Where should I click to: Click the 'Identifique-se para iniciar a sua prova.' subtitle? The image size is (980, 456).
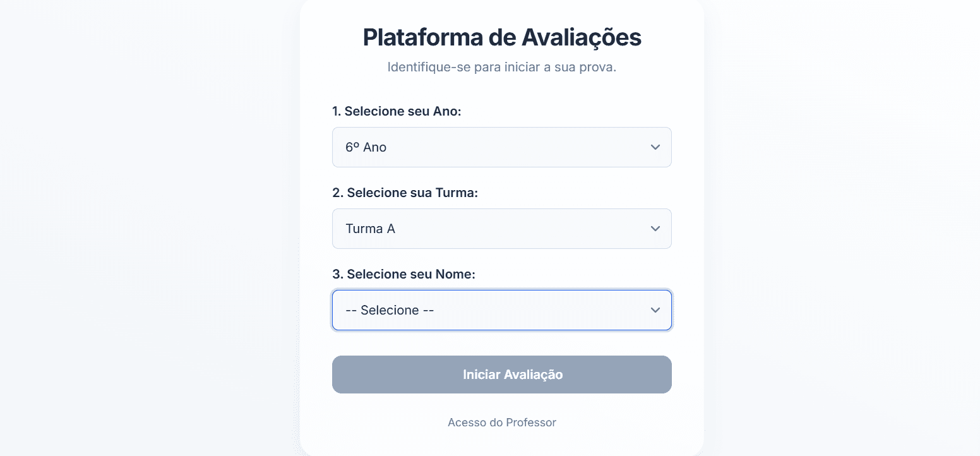pos(501,67)
